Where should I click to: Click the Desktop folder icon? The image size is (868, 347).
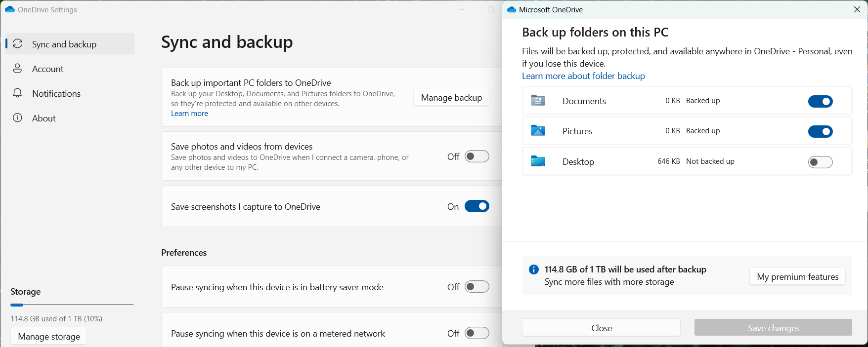(538, 161)
